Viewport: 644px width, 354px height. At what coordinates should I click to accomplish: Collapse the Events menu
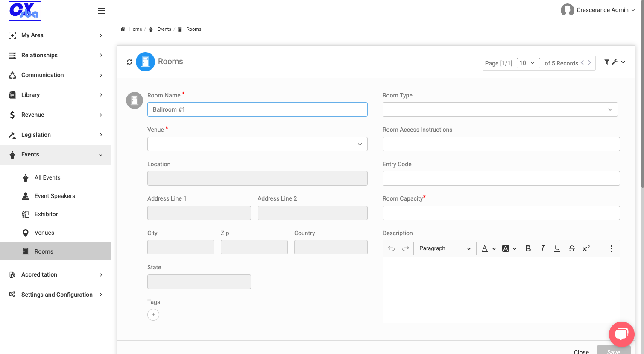pyautogui.click(x=56, y=155)
